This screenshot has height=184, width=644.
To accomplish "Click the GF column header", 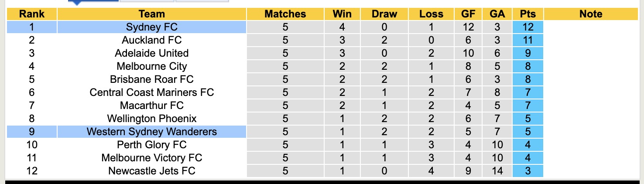I will click(468, 14).
